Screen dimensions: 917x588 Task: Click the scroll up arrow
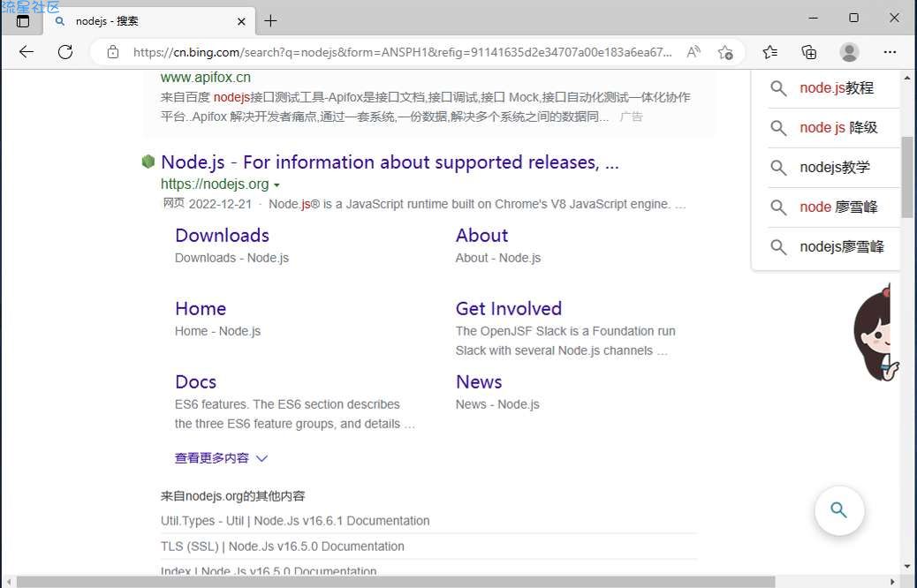[907, 78]
